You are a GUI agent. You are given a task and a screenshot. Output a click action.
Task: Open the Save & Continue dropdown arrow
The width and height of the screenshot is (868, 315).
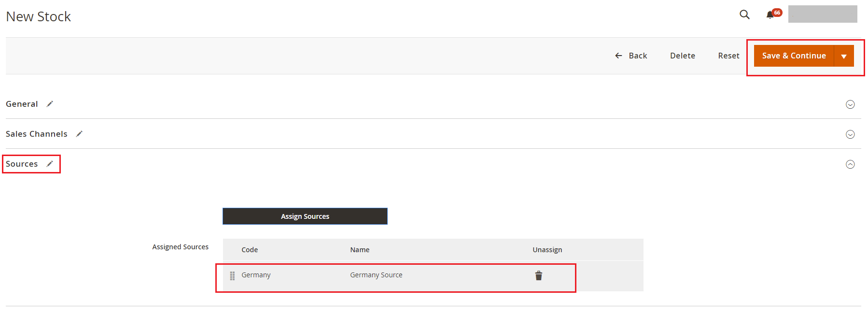tap(844, 56)
